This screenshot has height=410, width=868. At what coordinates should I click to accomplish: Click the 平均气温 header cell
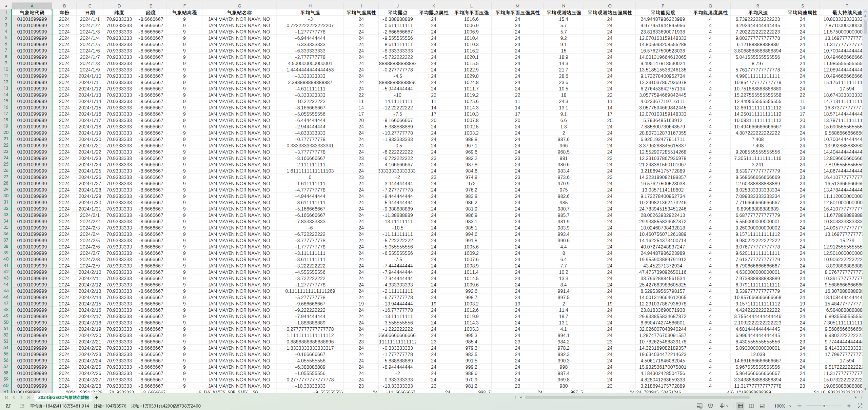click(x=310, y=13)
